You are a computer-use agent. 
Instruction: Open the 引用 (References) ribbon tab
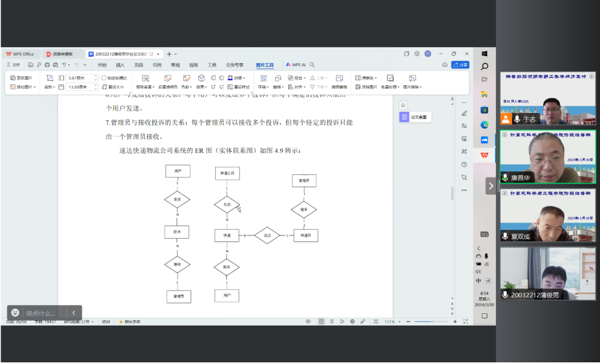[x=157, y=65]
